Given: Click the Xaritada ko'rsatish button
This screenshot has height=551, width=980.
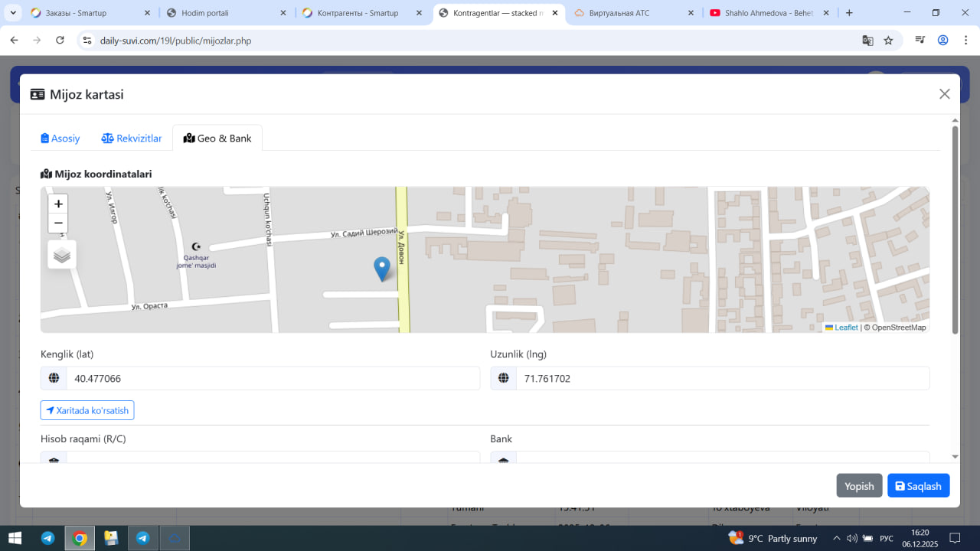Looking at the screenshot, I should click(x=87, y=410).
